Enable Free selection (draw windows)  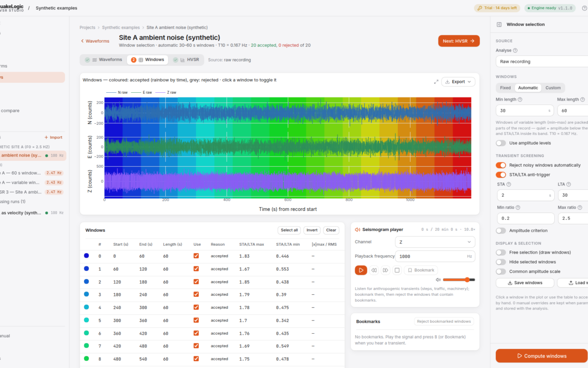click(x=501, y=252)
